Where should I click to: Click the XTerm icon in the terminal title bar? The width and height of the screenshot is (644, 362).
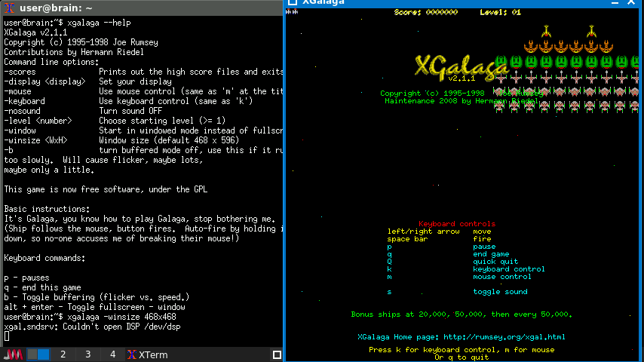pyautogui.click(x=8, y=8)
